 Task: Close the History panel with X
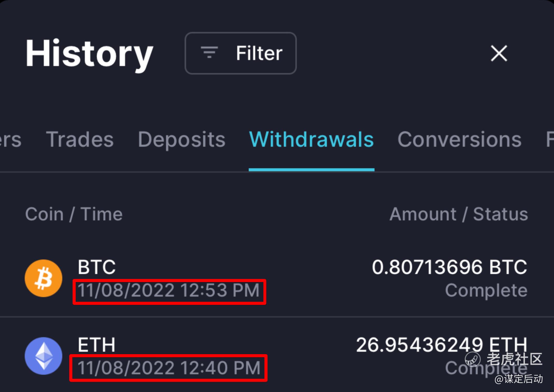point(499,53)
